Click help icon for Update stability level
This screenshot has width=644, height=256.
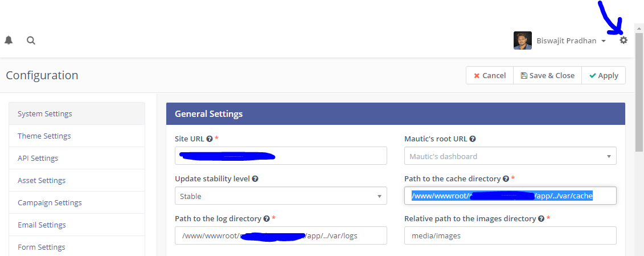[255, 178]
